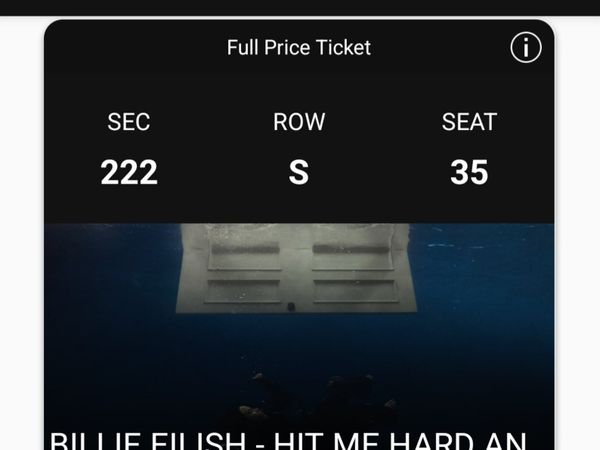
Task: Tap seat number 35
Action: coord(469,173)
